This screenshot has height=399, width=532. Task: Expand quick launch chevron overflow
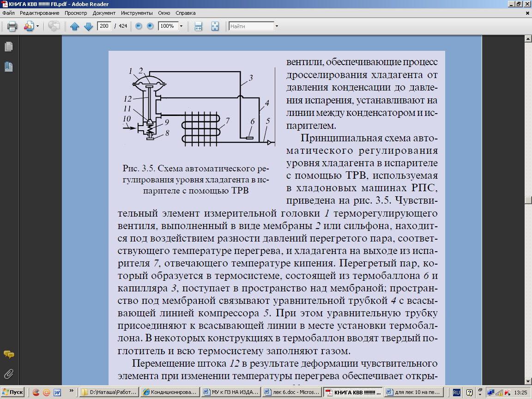click(71, 391)
